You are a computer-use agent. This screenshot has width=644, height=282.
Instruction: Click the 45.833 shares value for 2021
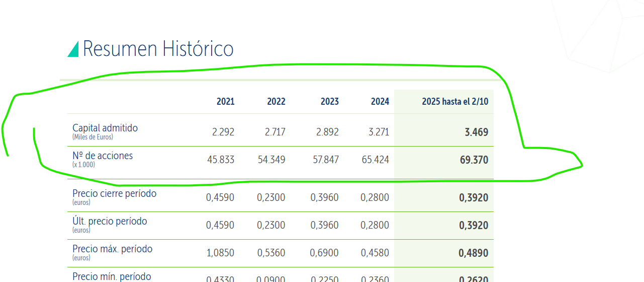[221, 160]
